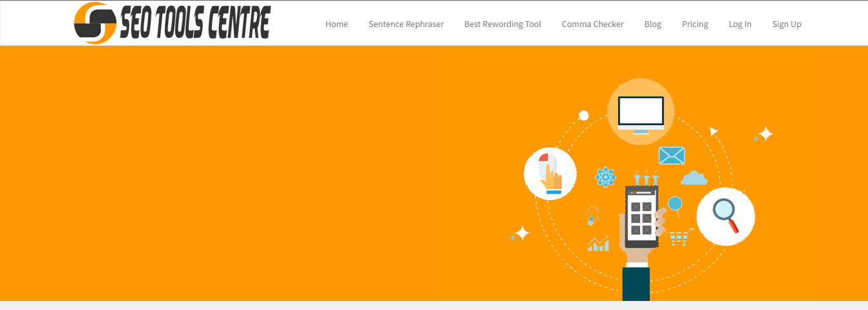Click the Log In link

740,24
